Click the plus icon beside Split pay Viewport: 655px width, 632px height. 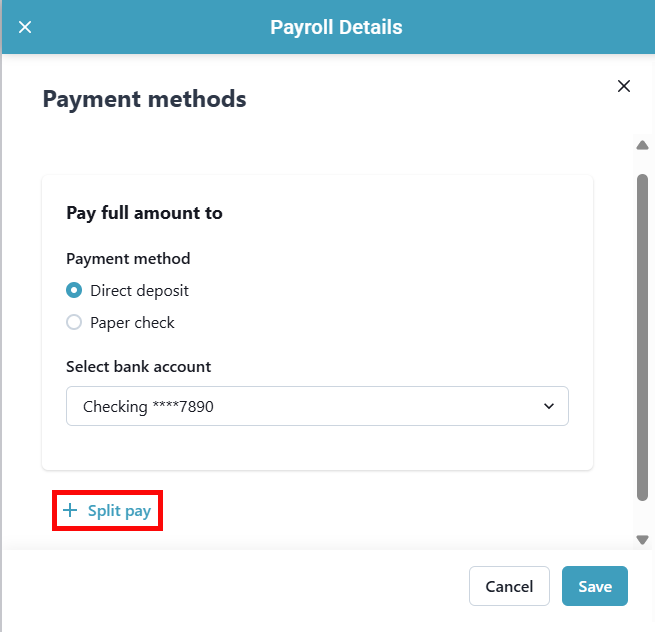pyautogui.click(x=70, y=511)
